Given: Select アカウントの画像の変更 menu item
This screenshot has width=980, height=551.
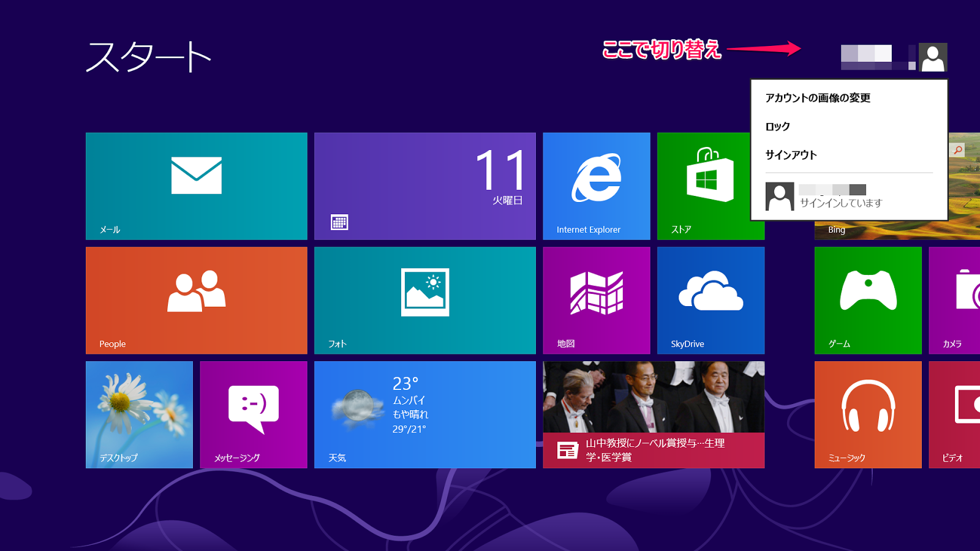Looking at the screenshot, I should [x=818, y=98].
